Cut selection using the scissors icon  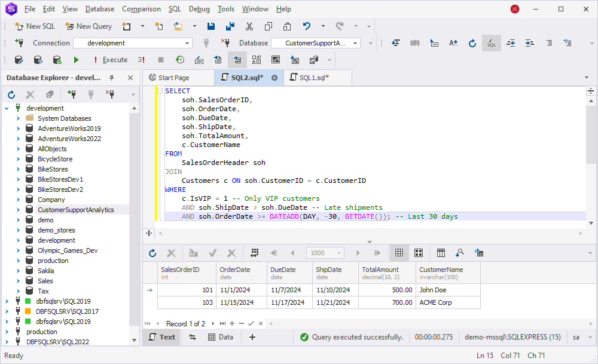249,26
